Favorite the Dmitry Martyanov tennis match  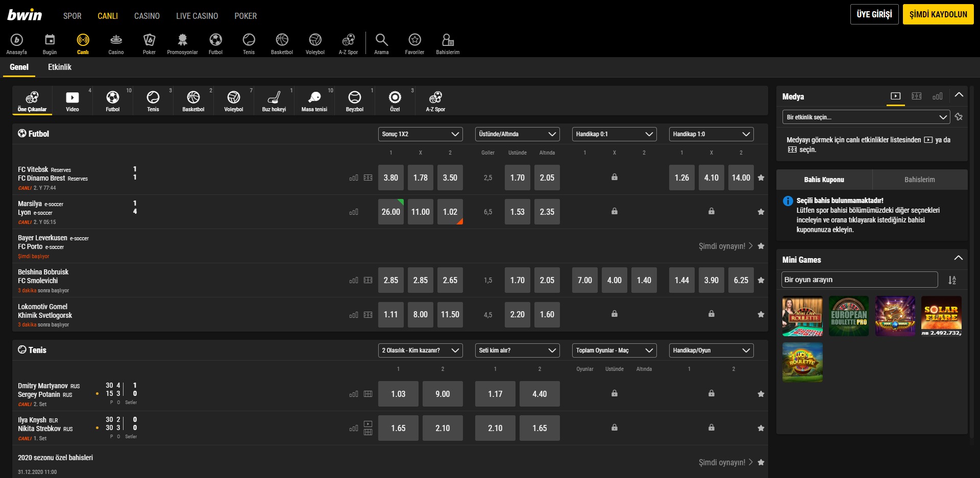pyautogui.click(x=761, y=394)
